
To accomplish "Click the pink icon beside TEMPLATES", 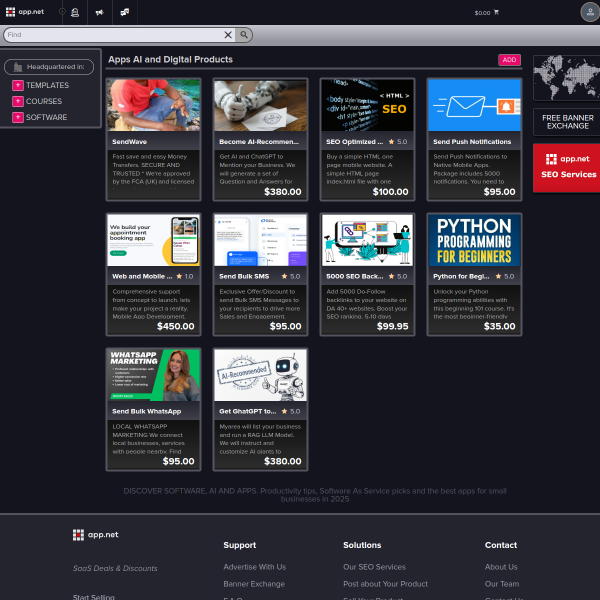I will coord(18,85).
